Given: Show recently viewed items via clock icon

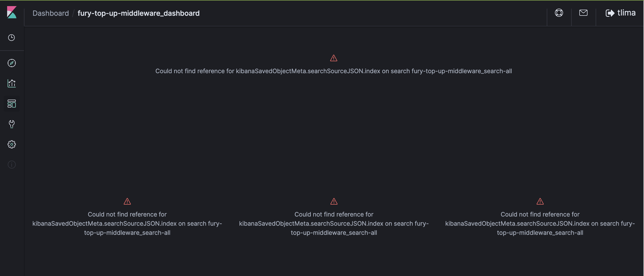Looking at the screenshot, I should [x=12, y=38].
